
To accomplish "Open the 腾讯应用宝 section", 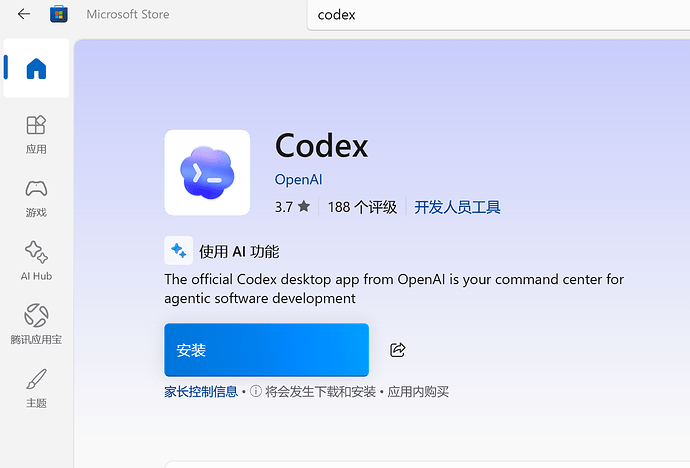I will tap(36, 325).
